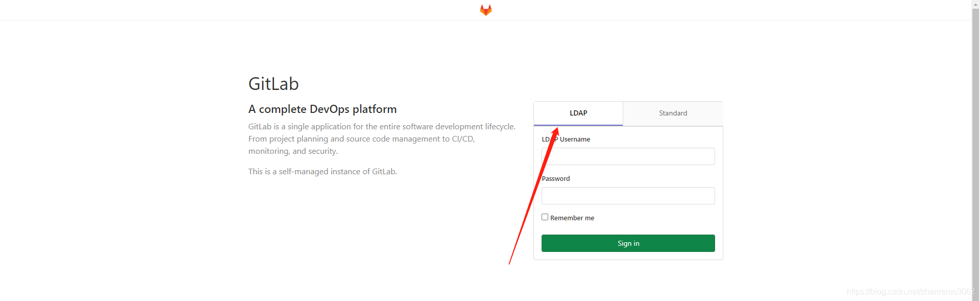Switch to the LDAP tab
This screenshot has height=301, width=980.
578,113
